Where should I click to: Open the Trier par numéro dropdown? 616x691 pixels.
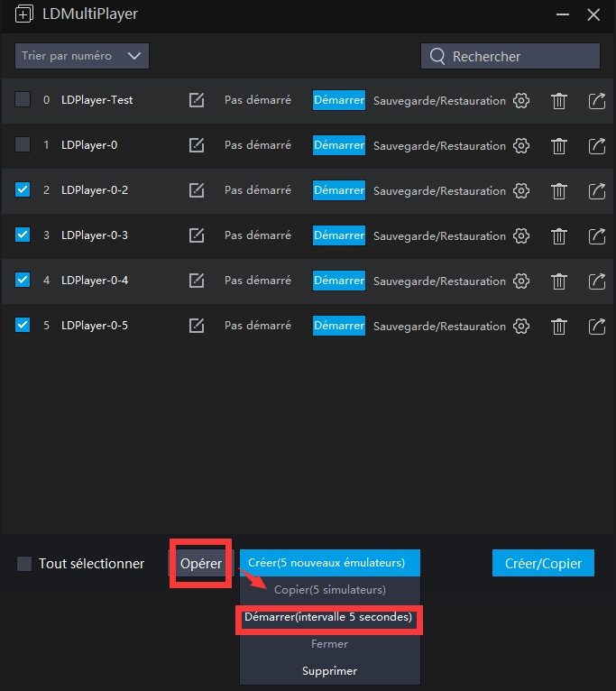coord(82,56)
